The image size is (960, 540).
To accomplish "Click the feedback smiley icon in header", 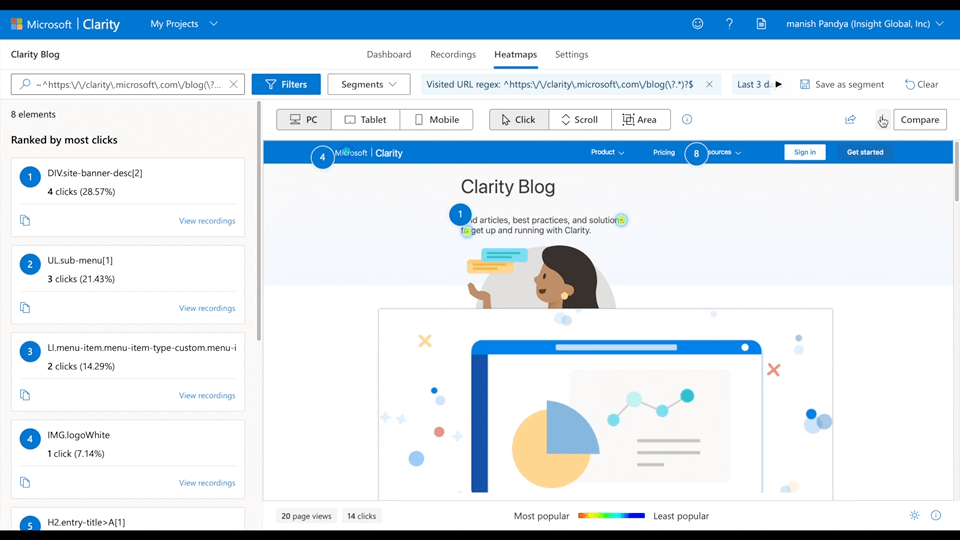I will pyautogui.click(x=698, y=24).
